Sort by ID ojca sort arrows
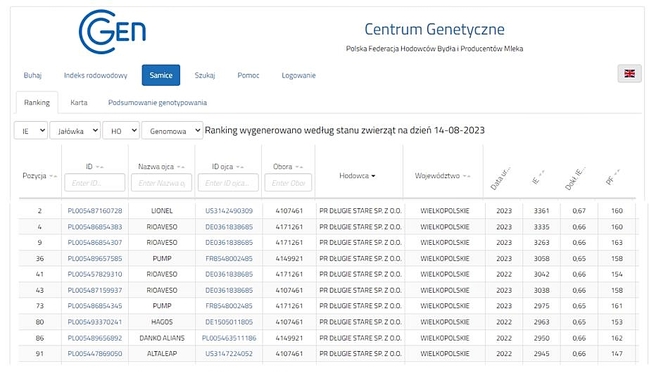649x373 pixels. click(x=240, y=167)
